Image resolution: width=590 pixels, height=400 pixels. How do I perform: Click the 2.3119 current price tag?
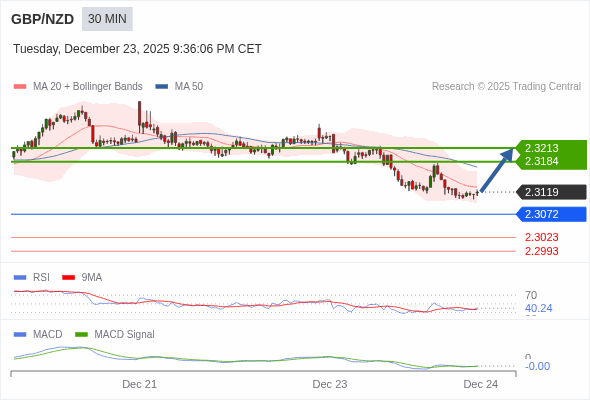coord(552,192)
